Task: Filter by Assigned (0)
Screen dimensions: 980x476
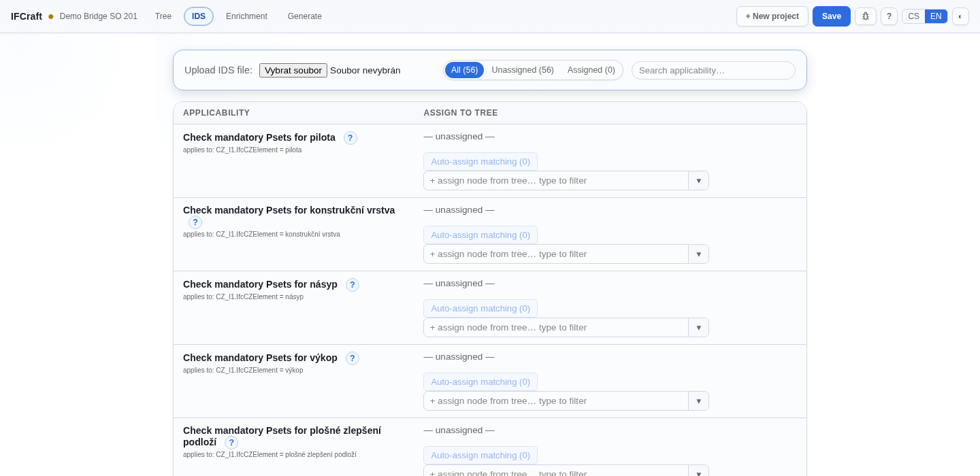Action: tap(591, 70)
